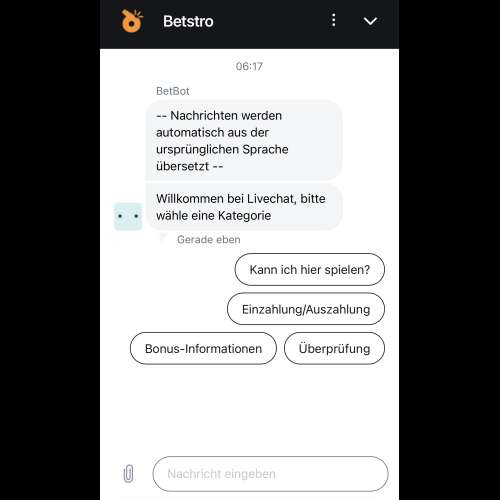Click the BetBot sender name label
Viewport: 500px width, 500px height.
click(x=173, y=91)
